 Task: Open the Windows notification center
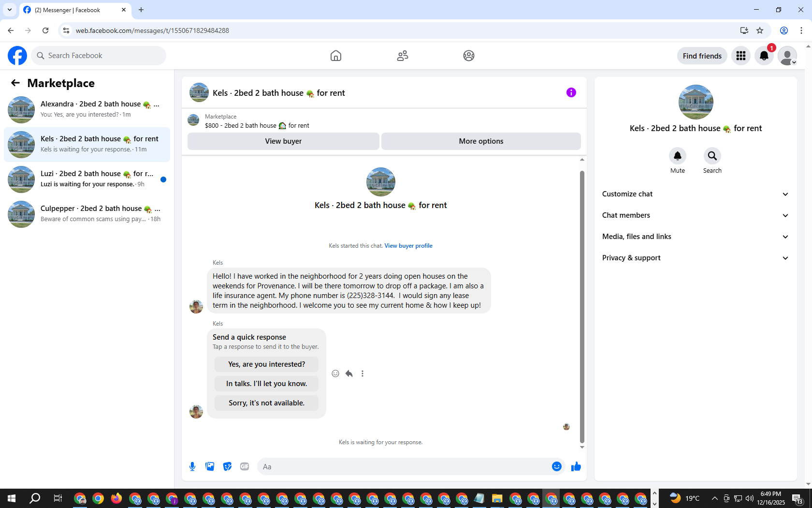(x=797, y=498)
